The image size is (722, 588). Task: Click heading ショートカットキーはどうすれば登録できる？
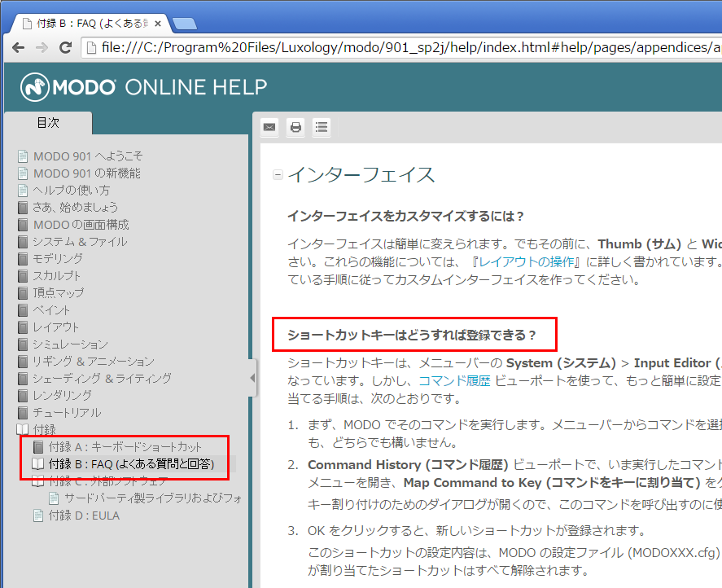(412, 335)
